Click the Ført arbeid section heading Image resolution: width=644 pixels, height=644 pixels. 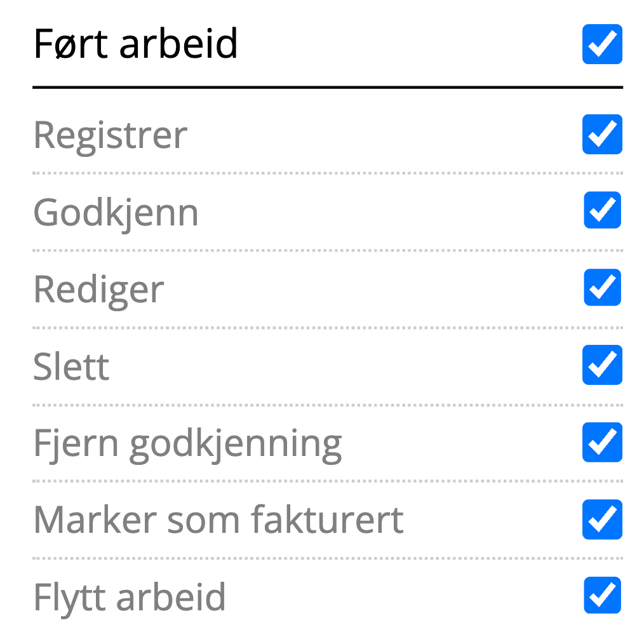point(135,44)
